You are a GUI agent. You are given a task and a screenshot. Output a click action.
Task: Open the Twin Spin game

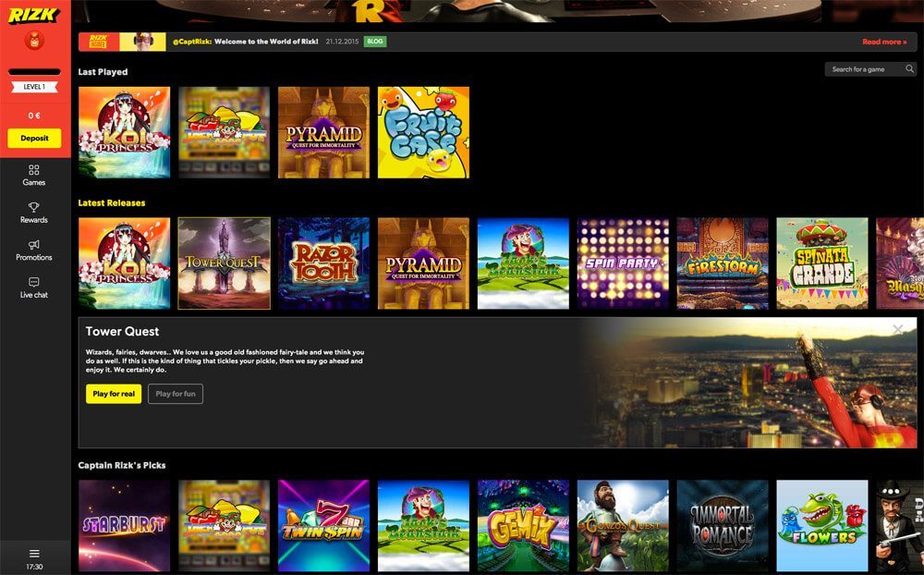[x=323, y=525]
